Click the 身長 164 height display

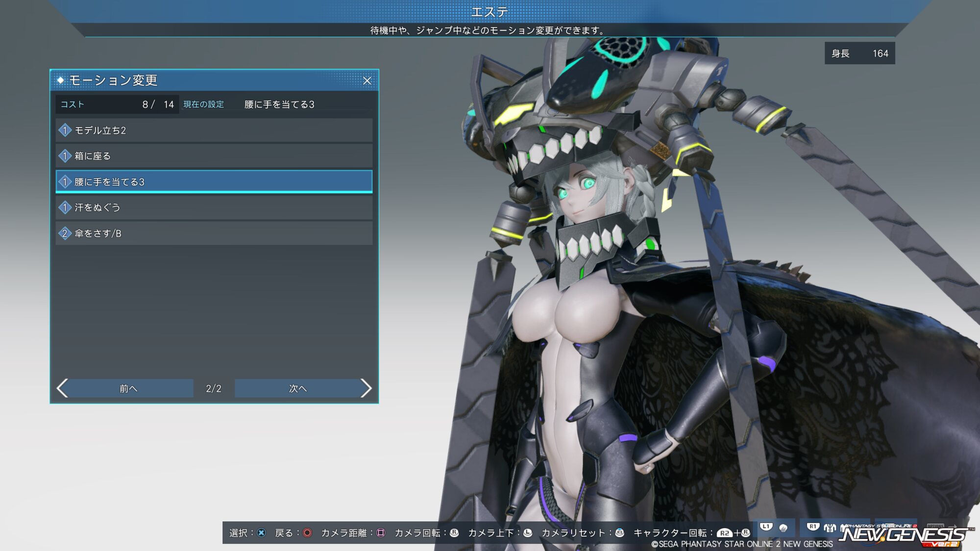click(x=859, y=53)
